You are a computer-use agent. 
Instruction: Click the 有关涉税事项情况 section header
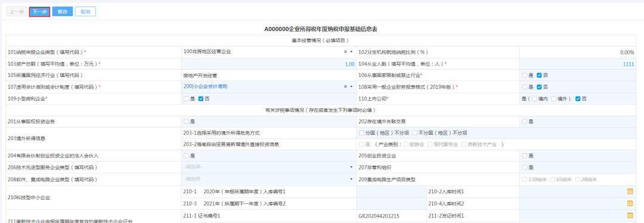(320, 110)
